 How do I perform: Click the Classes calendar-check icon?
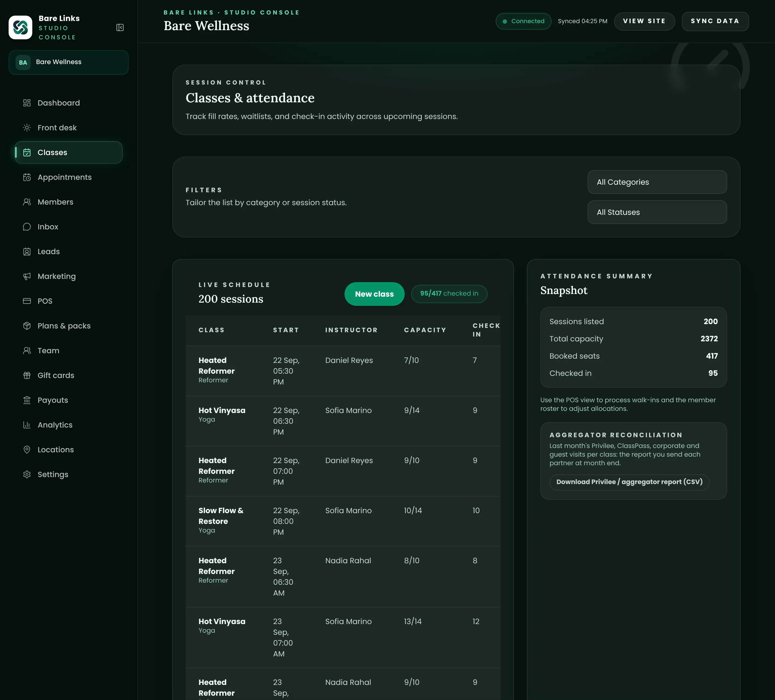[27, 152]
